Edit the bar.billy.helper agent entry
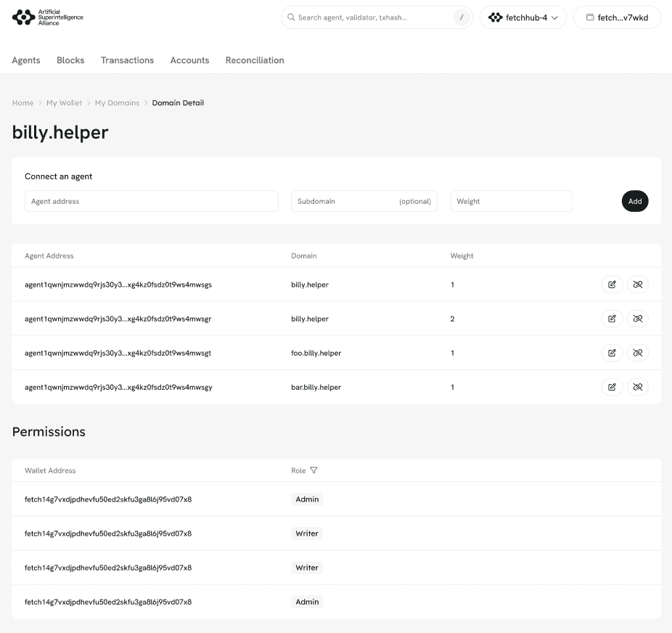Viewport: 672px width, 633px height. pos(612,387)
